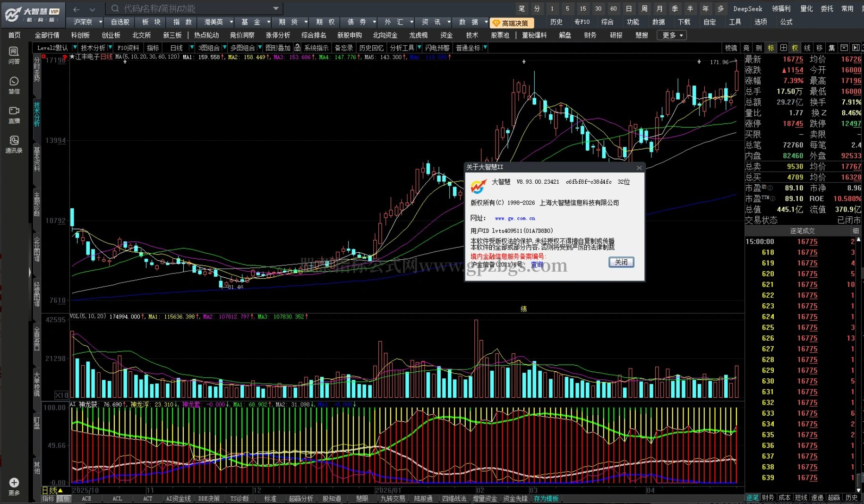Open the 更多 dropdown in navigation bar
Screen dimensions: 864x504
click(x=673, y=35)
